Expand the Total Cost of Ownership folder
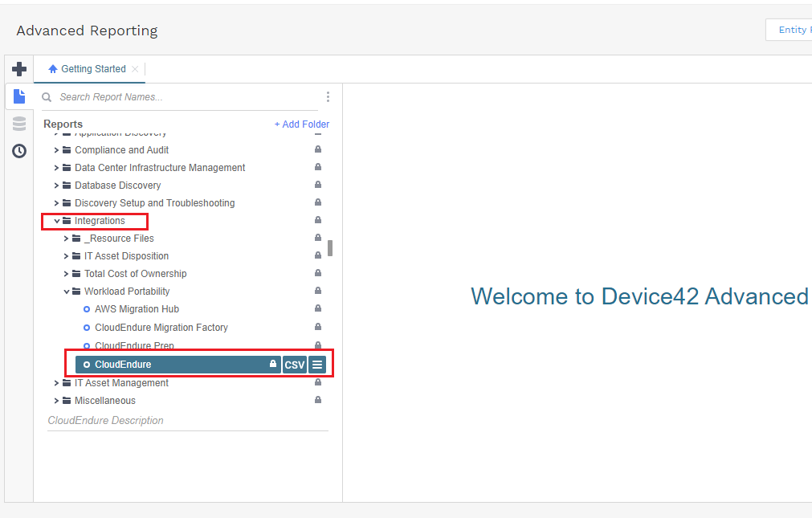 coord(67,274)
